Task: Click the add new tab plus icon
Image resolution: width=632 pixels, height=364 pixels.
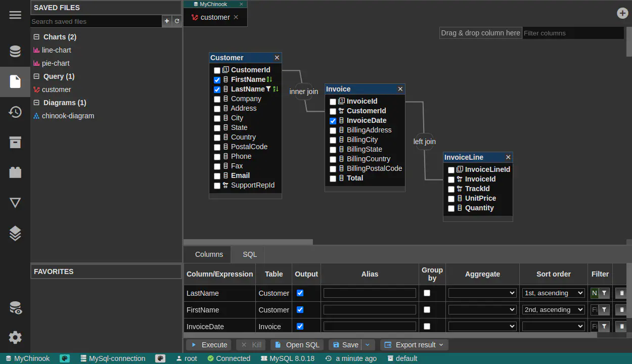Action: coord(623,13)
